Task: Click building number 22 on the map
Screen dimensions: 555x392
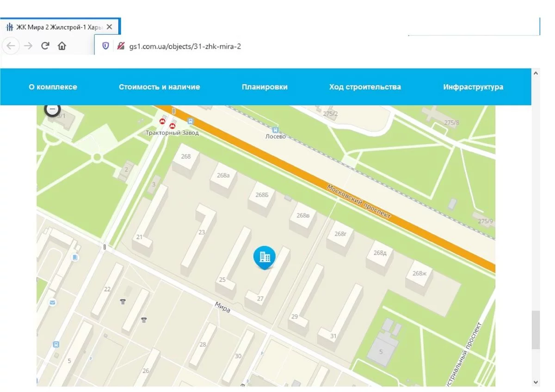Action: (x=107, y=289)
